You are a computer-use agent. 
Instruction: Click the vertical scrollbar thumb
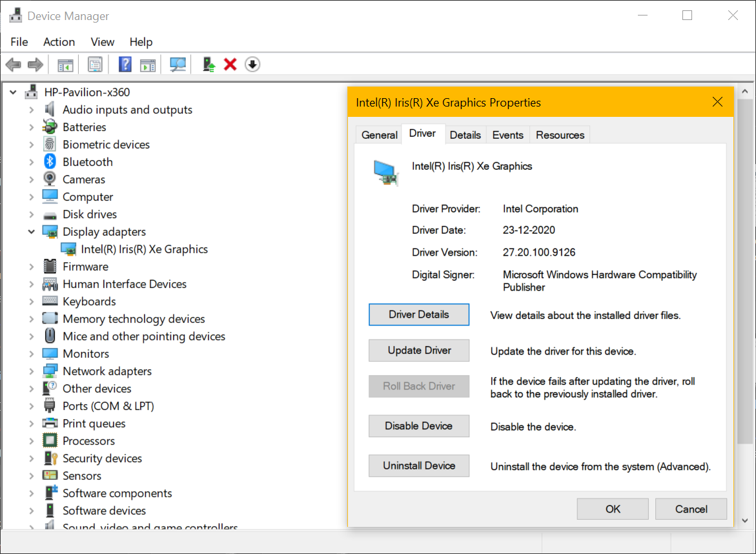coord(745,272)
